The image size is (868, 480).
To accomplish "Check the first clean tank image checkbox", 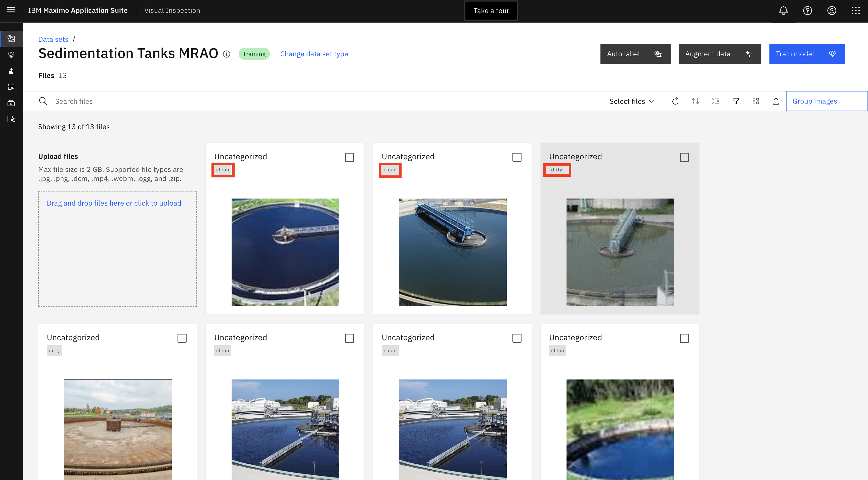I will coord(350,157).
